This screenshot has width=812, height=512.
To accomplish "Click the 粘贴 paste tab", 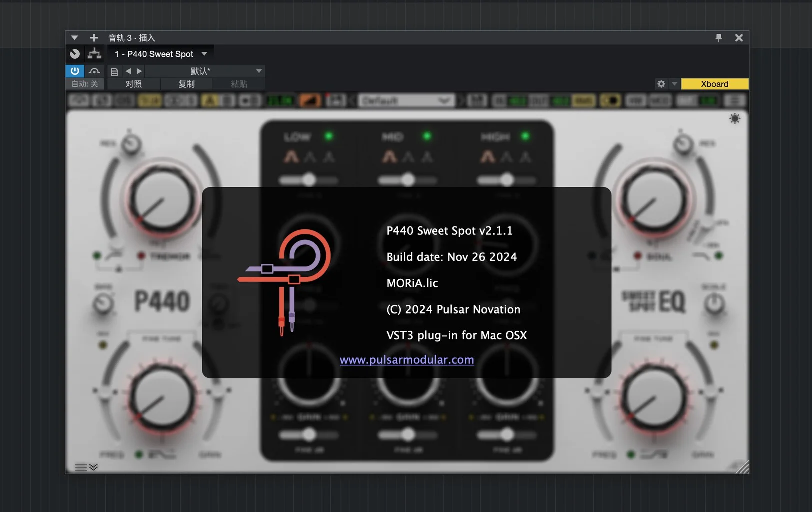I will click(x=239, y=84).
